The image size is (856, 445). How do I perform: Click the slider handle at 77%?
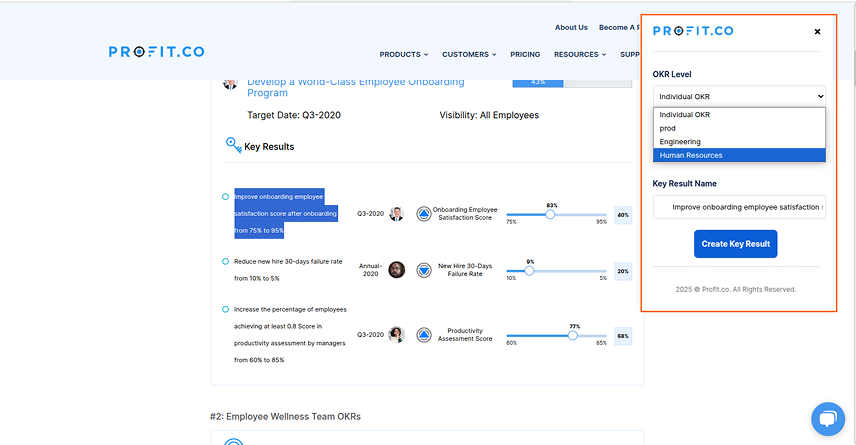pos(572,336)
